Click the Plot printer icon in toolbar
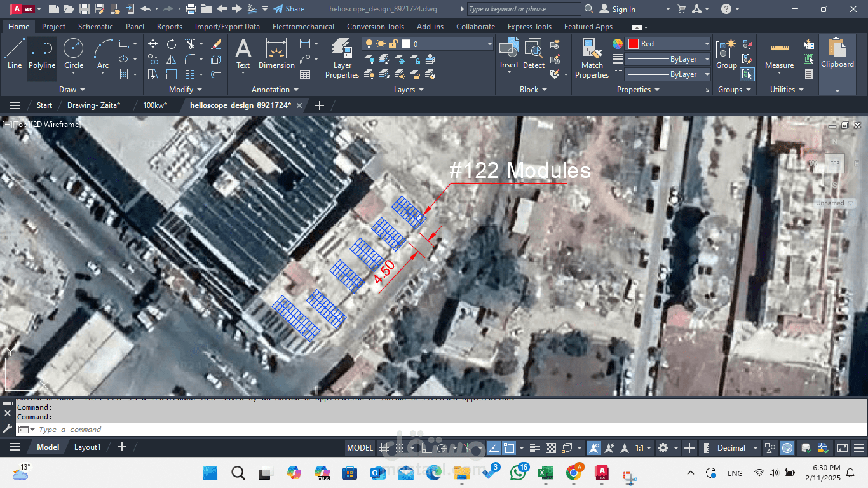This screenshot has height=488, width=868. (x=191, y=9)
